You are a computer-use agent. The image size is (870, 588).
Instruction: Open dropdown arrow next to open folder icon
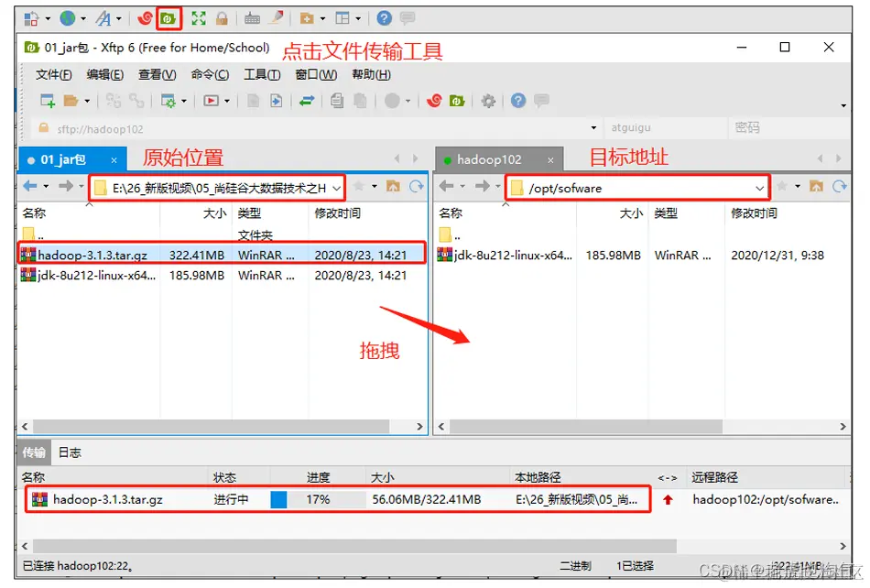pos(87,101)
